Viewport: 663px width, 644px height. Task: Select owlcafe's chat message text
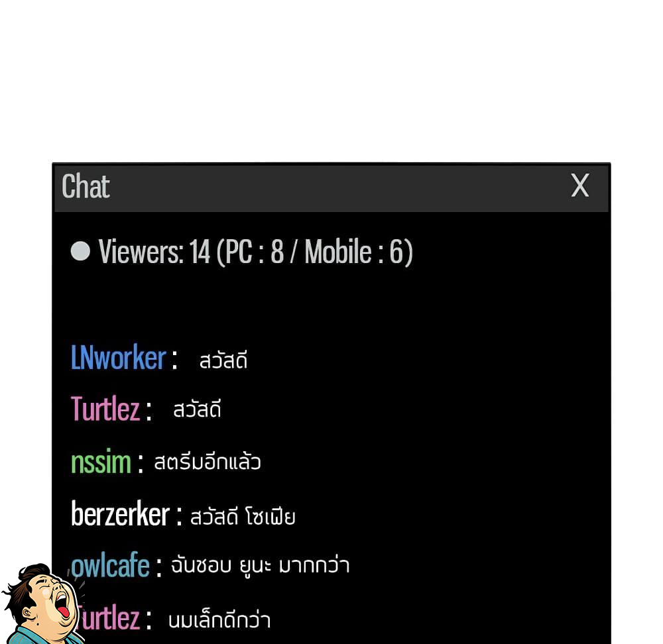260,565
